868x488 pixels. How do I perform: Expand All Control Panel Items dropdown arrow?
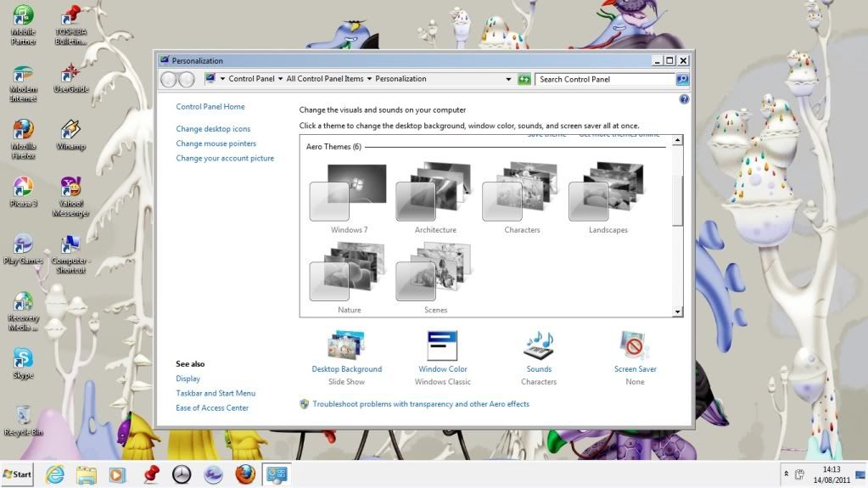369,79
